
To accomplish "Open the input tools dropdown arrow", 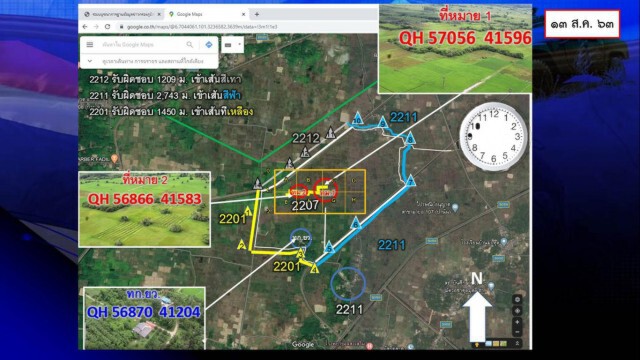I will tap(240, 44).
